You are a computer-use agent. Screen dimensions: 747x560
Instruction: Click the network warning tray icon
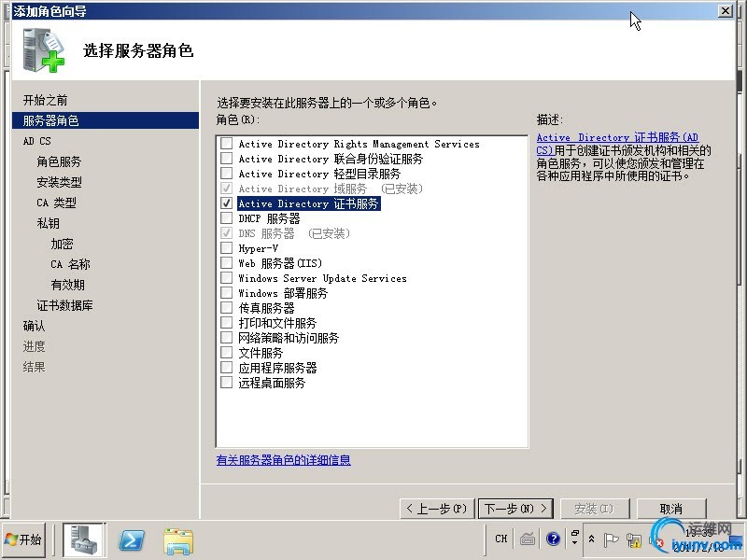point(634,540)
